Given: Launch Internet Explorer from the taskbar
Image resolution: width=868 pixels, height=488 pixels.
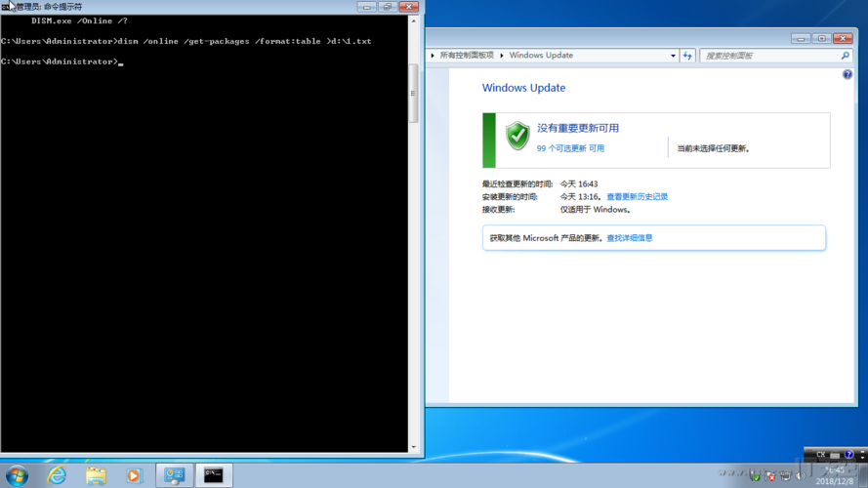Looking at the screenshot, I should coord(57,475).
